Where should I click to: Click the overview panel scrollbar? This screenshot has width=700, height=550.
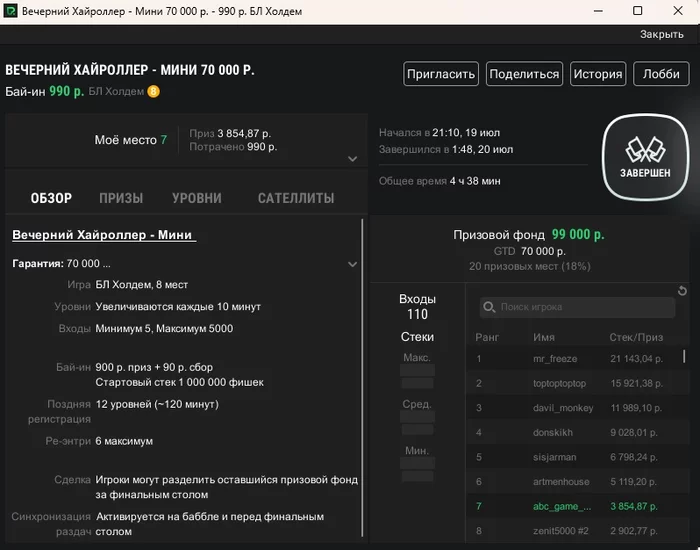(362, 378)
